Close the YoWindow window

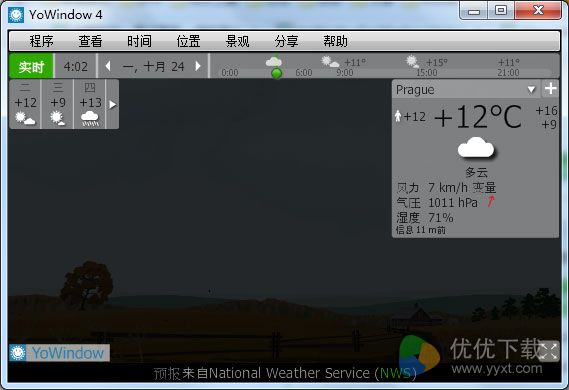[x=538, y=11]
